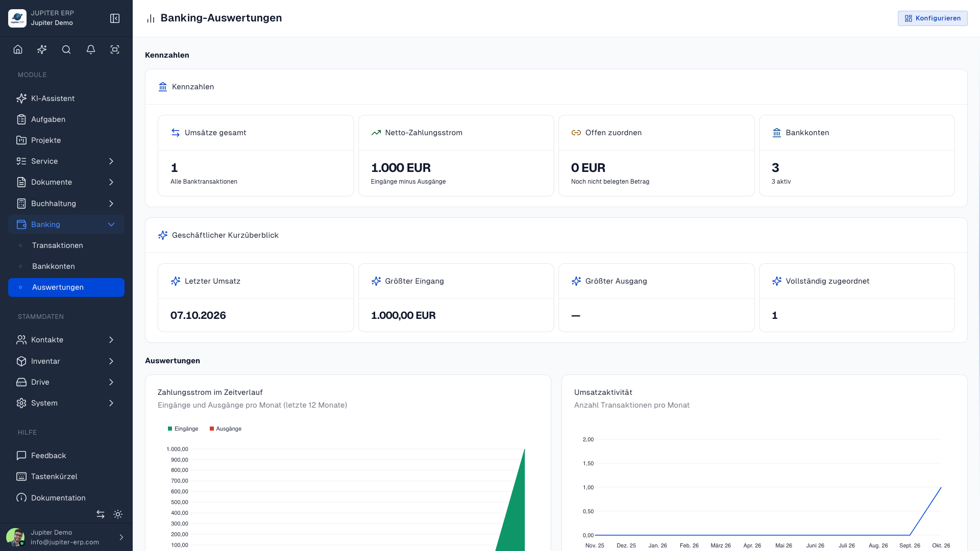Click the Netto-Zahlungsstrom trend icon
Viewport: 980px width, 551px height.
376,133
